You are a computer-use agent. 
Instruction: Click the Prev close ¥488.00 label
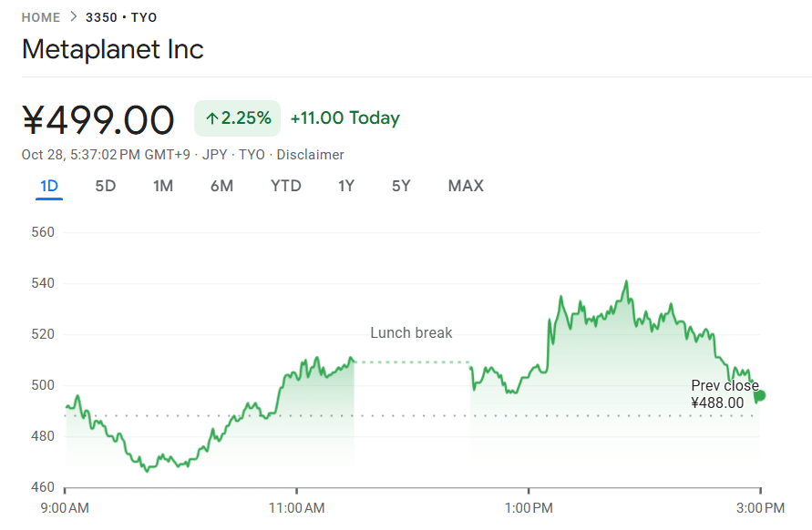[725, 394]
